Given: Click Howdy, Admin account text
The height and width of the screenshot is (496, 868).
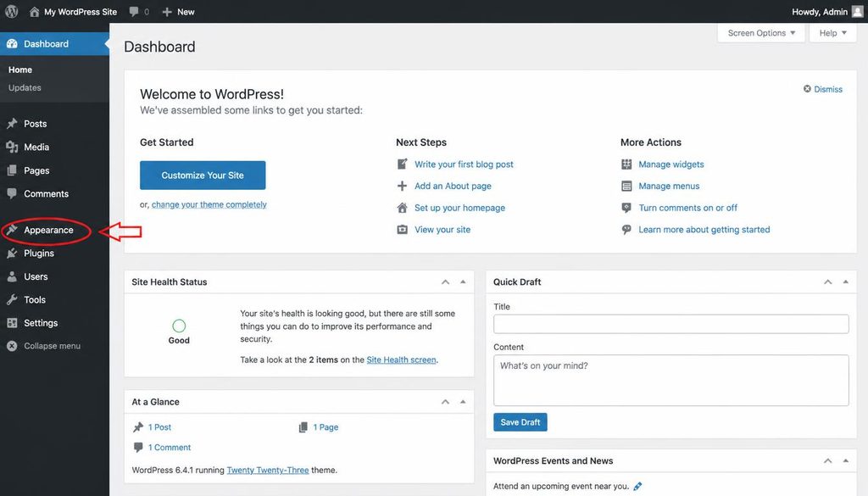Looking at the screenshot, I should click(820, 12).
